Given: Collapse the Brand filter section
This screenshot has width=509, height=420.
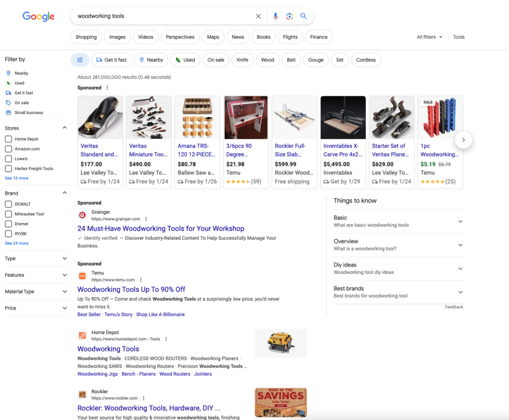Looking at the screenshot, I should click(x=65, y=193).
